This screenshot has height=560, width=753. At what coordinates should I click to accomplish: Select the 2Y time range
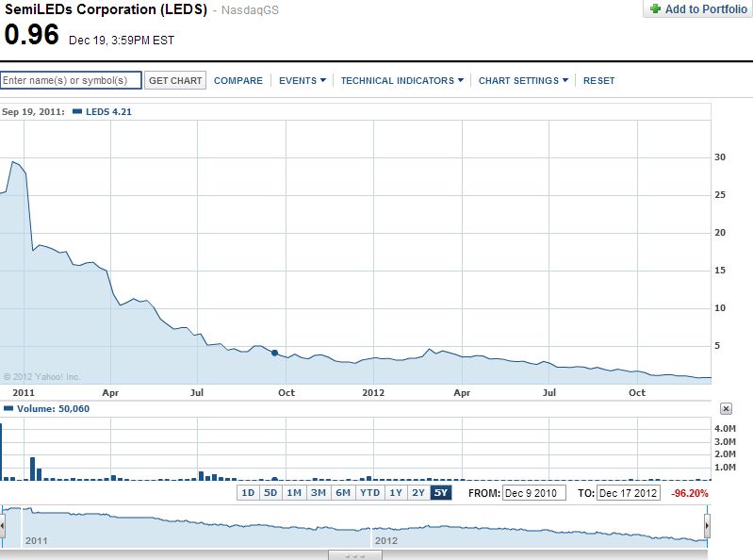[x=418, y=493]
